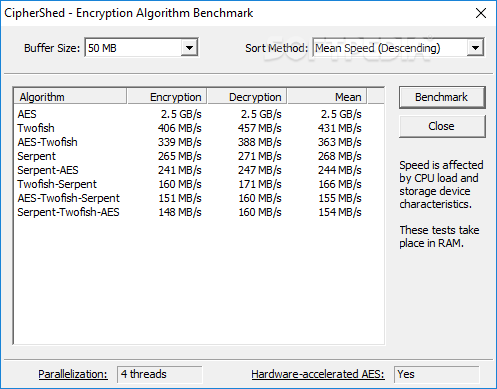Click the Decryption column header
Screen dimensions: 497x389
247,97
